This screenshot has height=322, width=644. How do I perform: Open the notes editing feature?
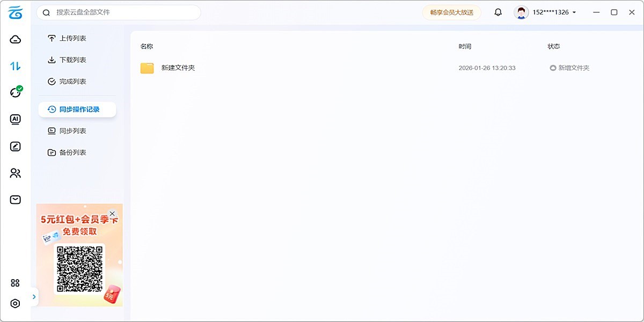pos(15,146)
